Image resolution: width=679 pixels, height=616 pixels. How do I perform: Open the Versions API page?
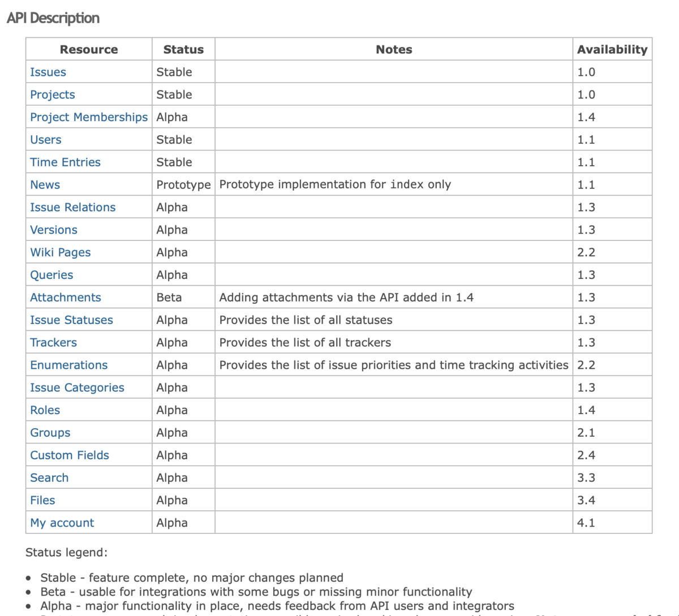[53, 230]
